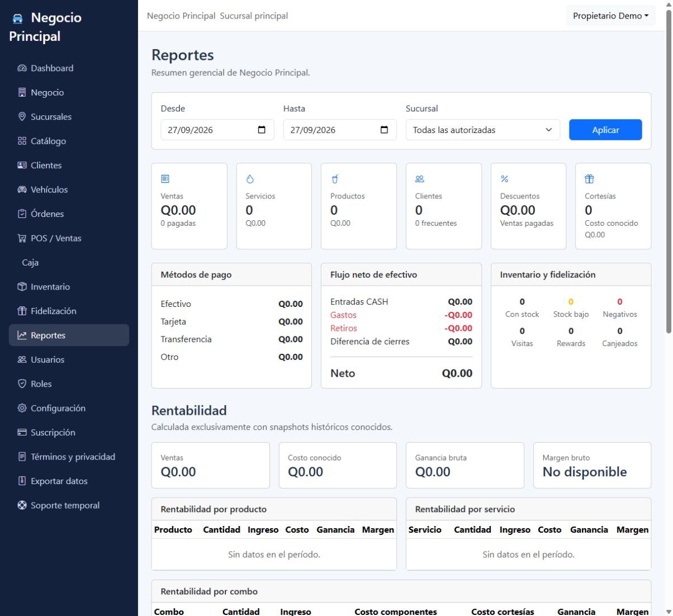
Task: Click the Descuentos card percent icon
Action: pyautogui.click(x=505, y=179)
